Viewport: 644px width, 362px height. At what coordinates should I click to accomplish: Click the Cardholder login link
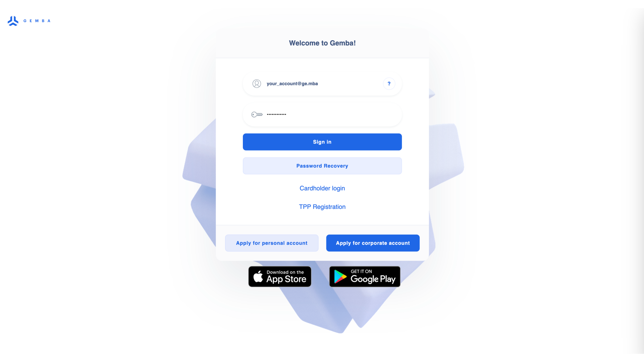point(322,188)
